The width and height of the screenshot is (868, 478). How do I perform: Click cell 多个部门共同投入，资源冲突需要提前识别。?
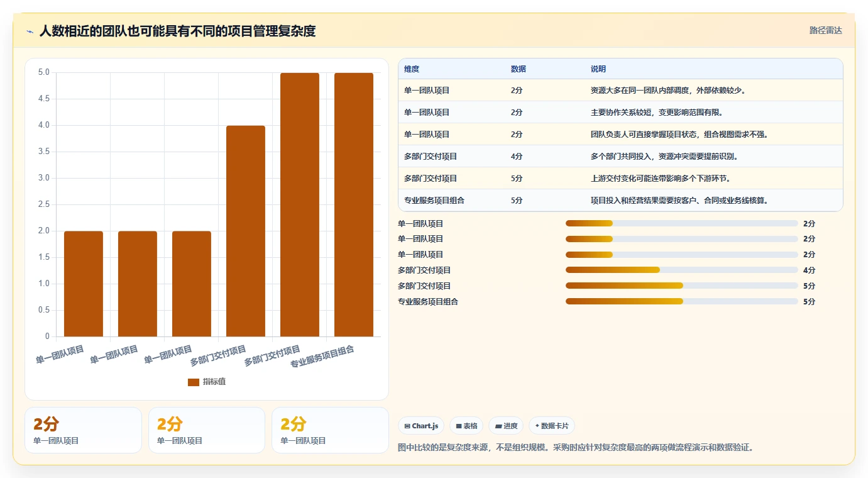(x=664, y=157)
